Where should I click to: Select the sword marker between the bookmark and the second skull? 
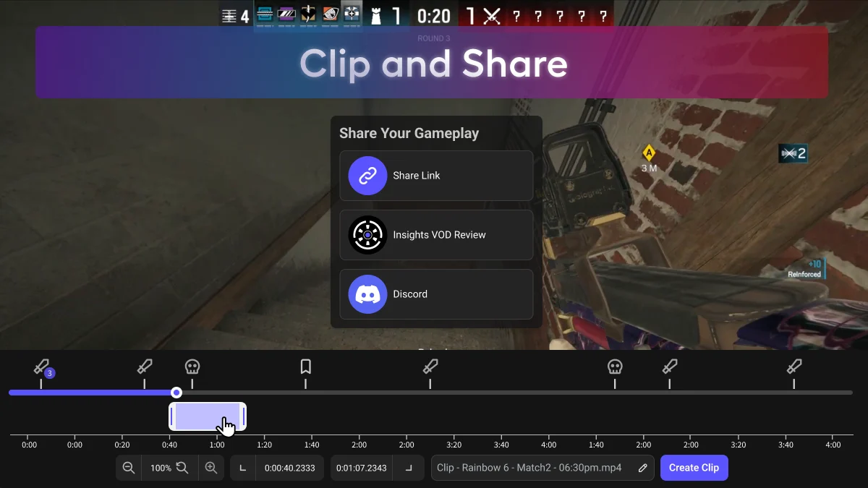430,367
